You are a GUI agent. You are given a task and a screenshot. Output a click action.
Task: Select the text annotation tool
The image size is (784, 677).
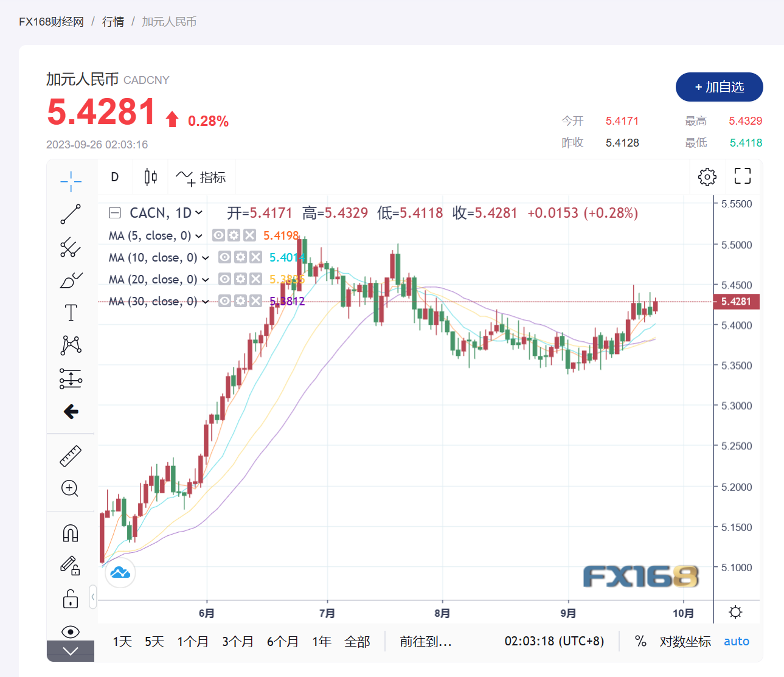pos(71,313)
